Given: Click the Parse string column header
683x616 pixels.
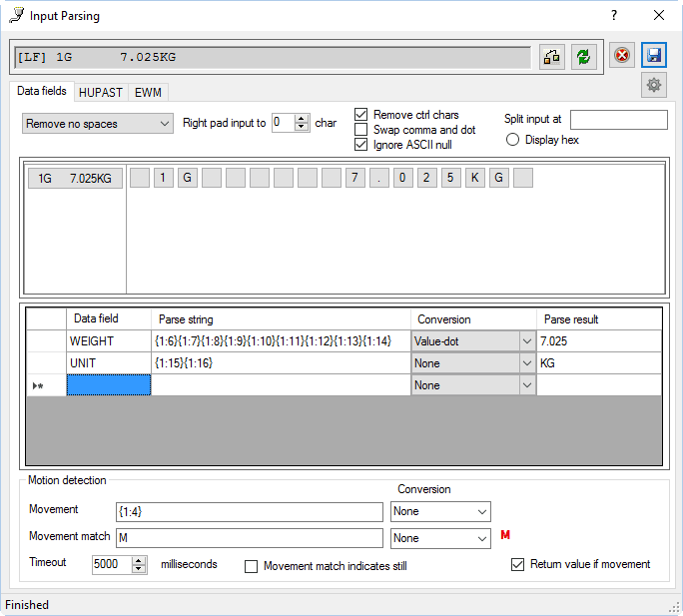Looking at the screenshot, I should click(281, 318).
